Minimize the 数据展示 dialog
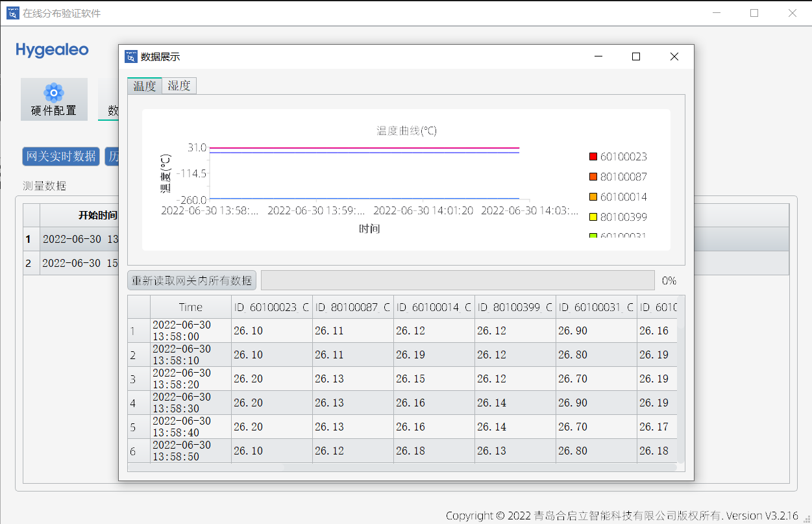Screen dimensions: 812x524 point(598,56)
